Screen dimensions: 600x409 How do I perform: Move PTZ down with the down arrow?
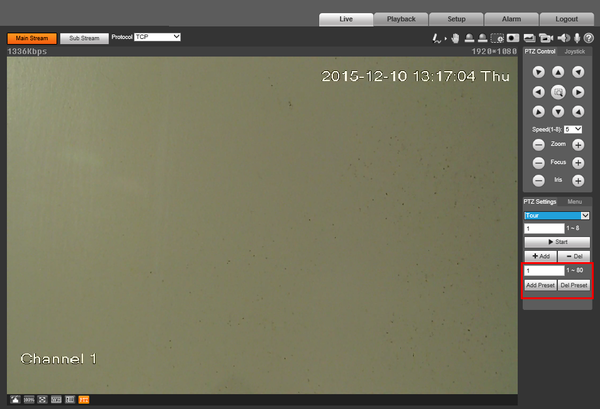pyautogui.click(x=558, y=112)
